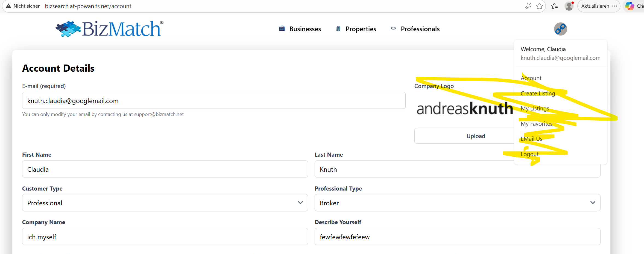Click the saved passwords key icon

(x=528, y=6)
